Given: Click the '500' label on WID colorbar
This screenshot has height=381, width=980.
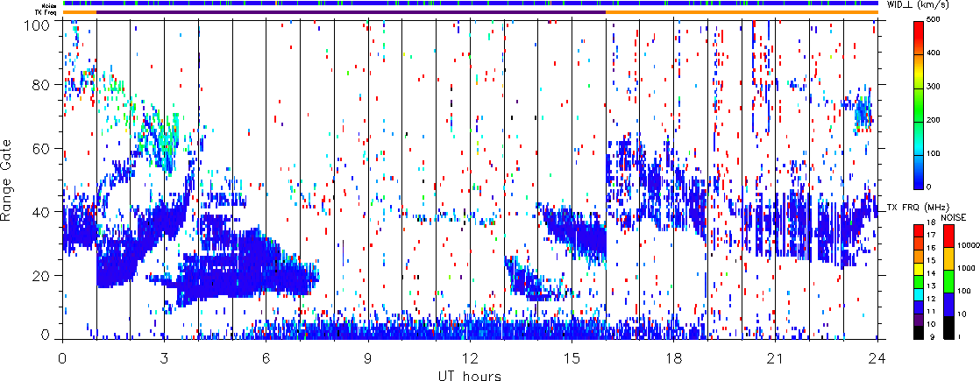Looking at the screenshot, I should [x=933, y=21].
